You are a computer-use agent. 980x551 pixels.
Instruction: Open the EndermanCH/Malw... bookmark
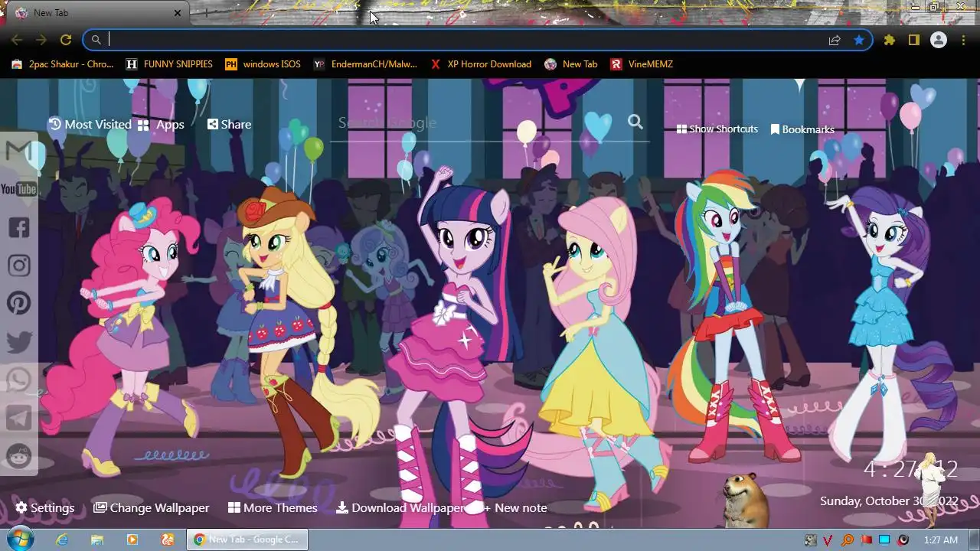pos(365,64)
